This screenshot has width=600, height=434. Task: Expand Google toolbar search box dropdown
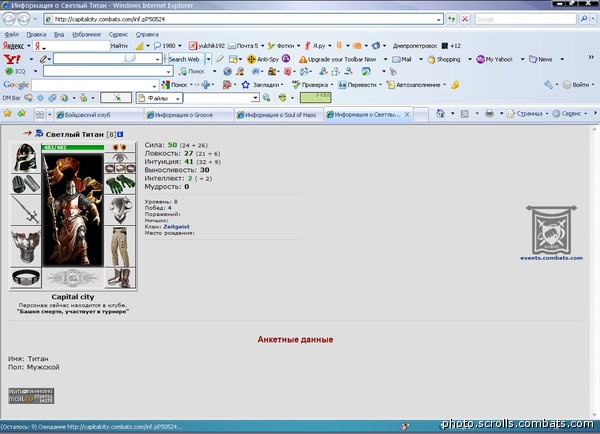coord(154,85)
